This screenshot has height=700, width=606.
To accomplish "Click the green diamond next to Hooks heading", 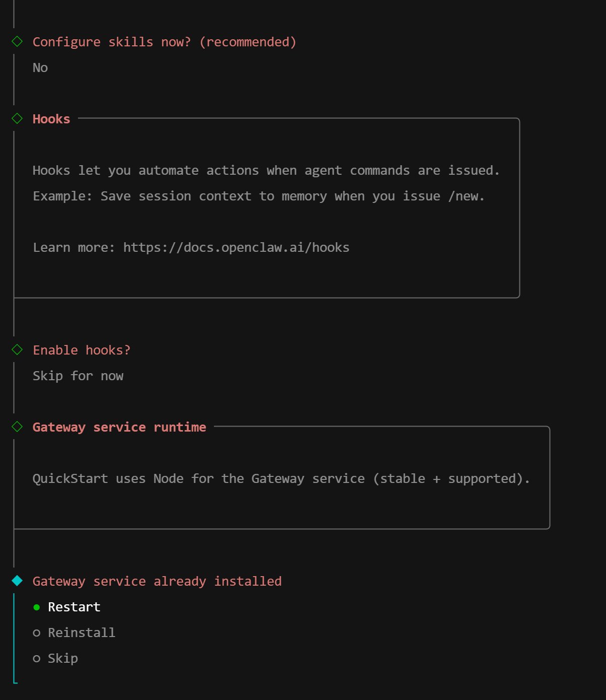I will click(17, 119).
